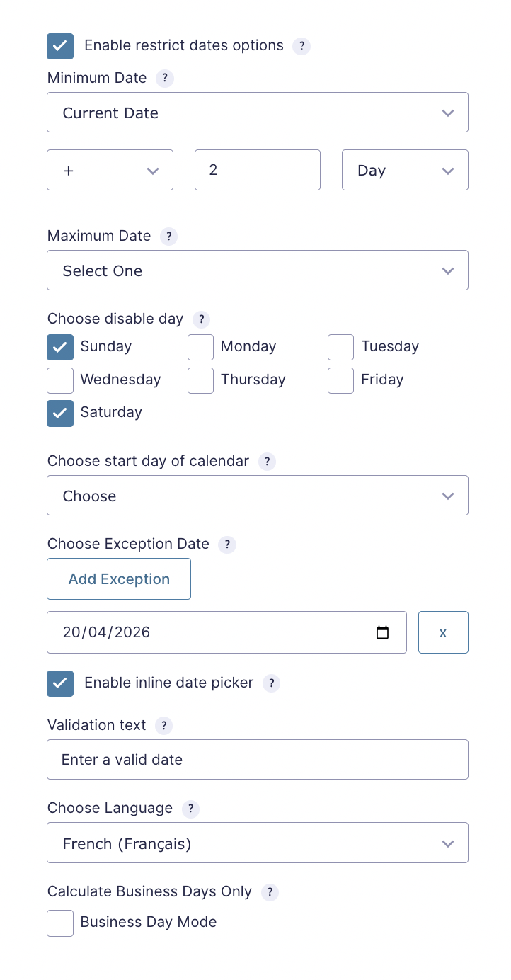
Task: Open the calendar picker icon in exception date field
Action: (x=382, y=632)
